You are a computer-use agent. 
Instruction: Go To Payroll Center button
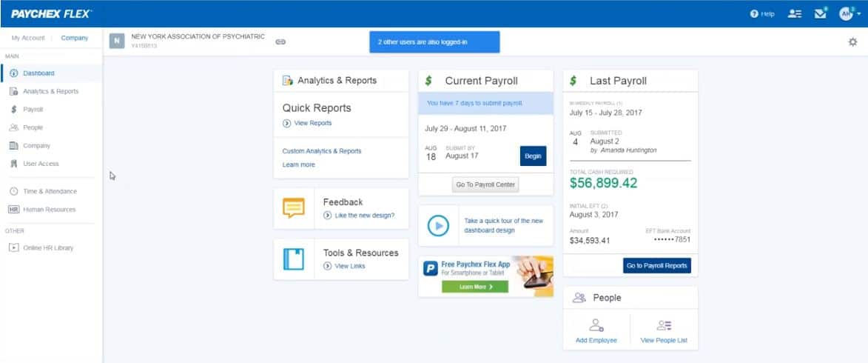(x=485, y=184)
